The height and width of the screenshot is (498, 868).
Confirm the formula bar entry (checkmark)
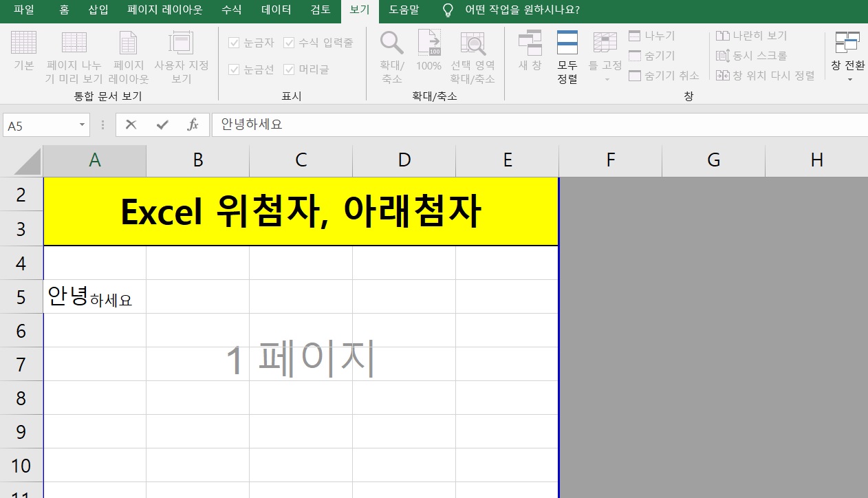click(162, 124)
